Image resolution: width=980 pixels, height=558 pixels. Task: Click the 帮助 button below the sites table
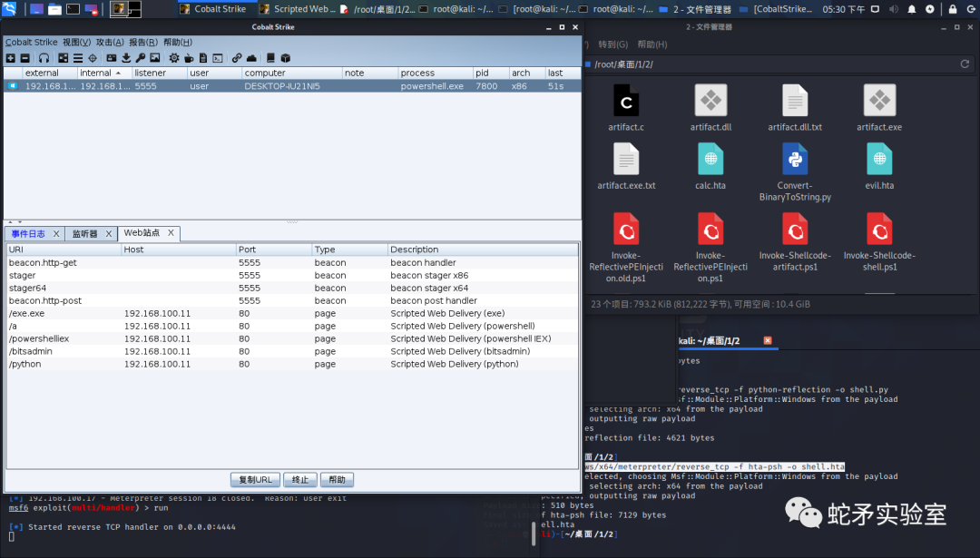pos(337,480)
